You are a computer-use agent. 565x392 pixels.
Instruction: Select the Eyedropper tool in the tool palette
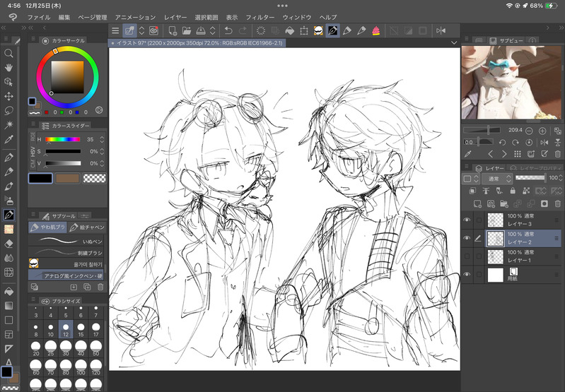click(x=8, y=139)
